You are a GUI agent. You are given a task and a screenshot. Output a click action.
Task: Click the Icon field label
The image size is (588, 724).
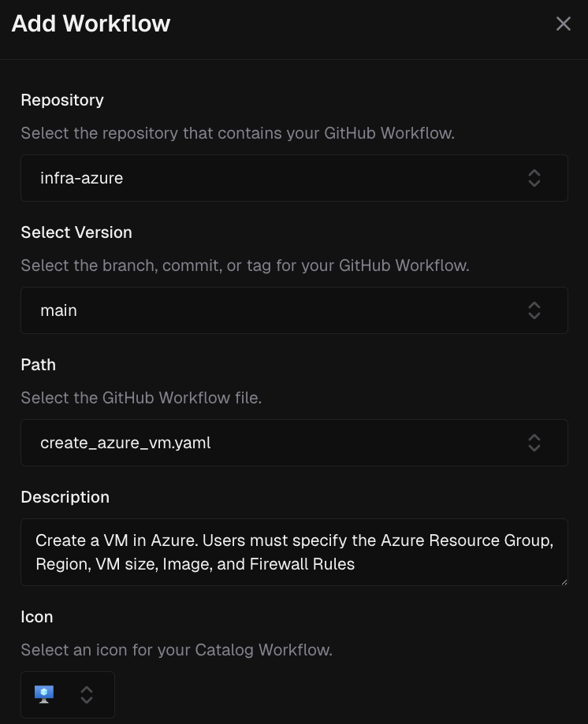pos(37,617)
